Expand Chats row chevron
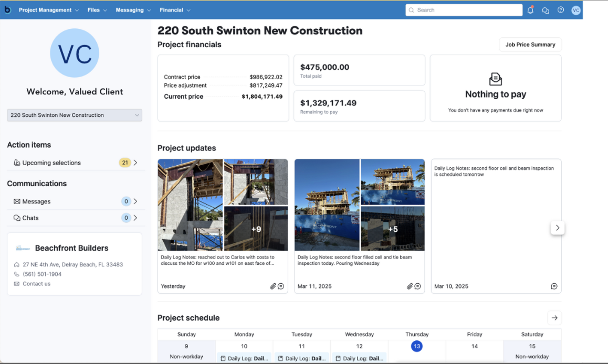 pyautogui.click(x=135, y=218)
